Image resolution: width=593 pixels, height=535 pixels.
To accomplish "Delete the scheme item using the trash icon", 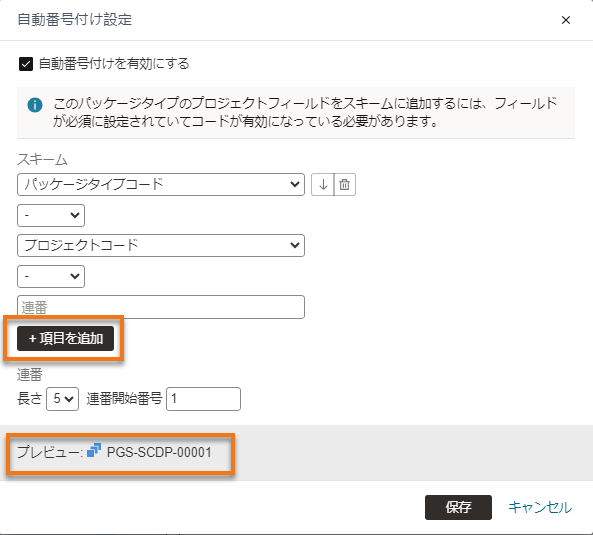I will (345, 185).
